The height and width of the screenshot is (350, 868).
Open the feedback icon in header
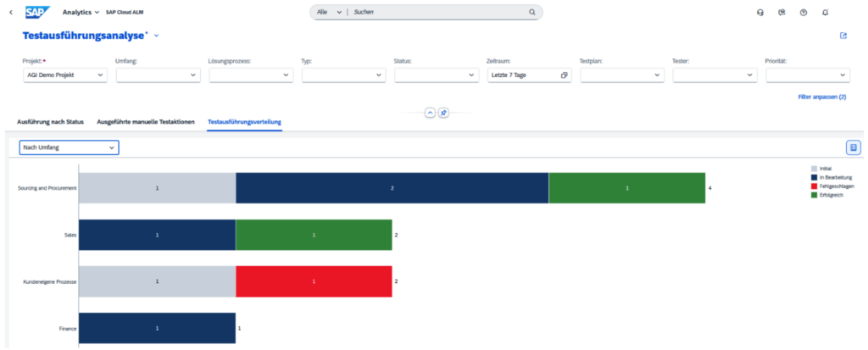(782, 12)
